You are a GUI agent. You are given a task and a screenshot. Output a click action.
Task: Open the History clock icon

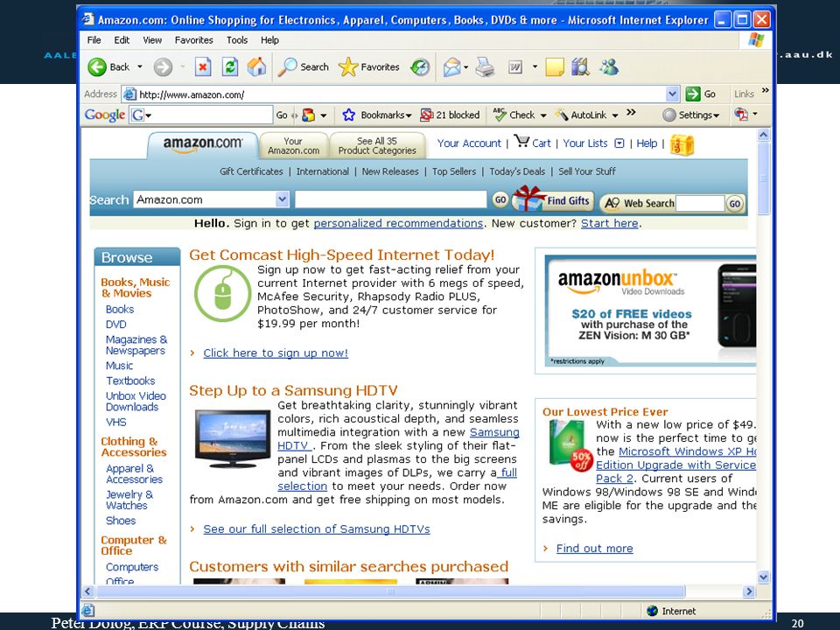(x=420, y=67)
